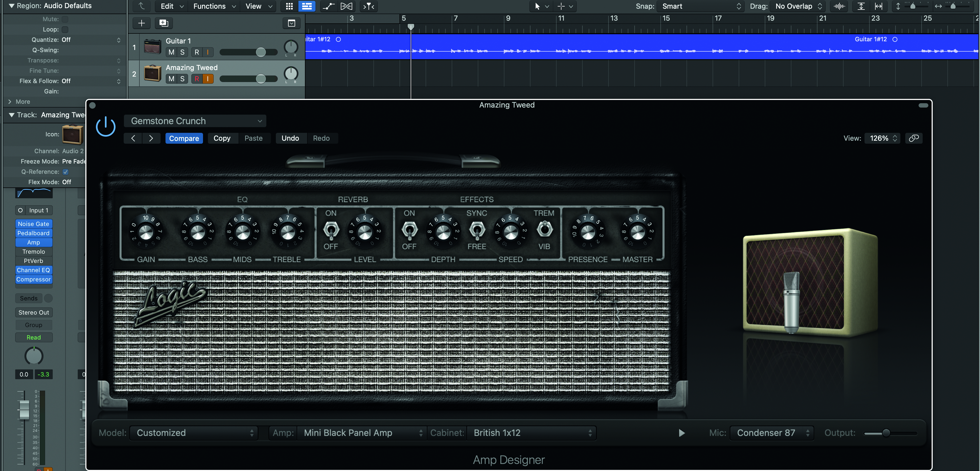Go to next preset arrow
Image resolution: width=980 pixels, height=471 pixels.
pos(151,138)
